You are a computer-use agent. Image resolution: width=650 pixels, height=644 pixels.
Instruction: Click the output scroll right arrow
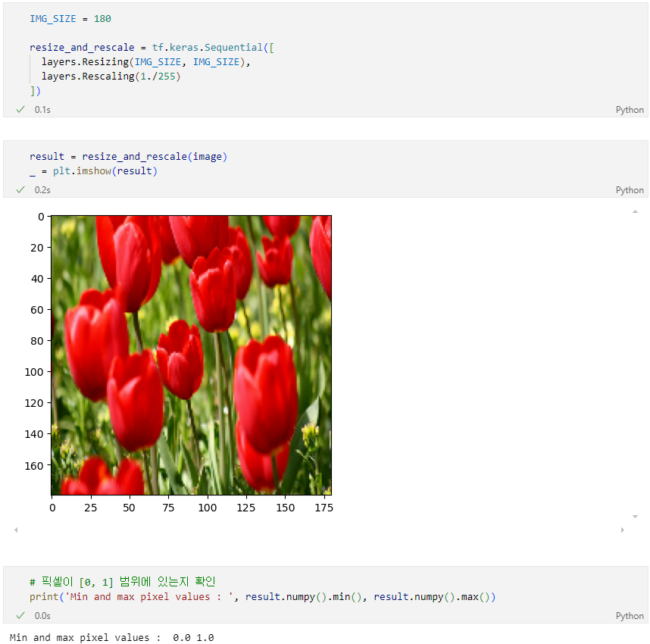[x=622, y=530]
